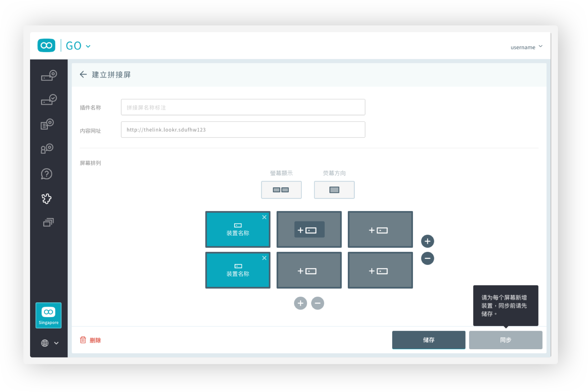Open the username account menu
Viewport: 588px width, 392px height.
(x=526, y=47)
